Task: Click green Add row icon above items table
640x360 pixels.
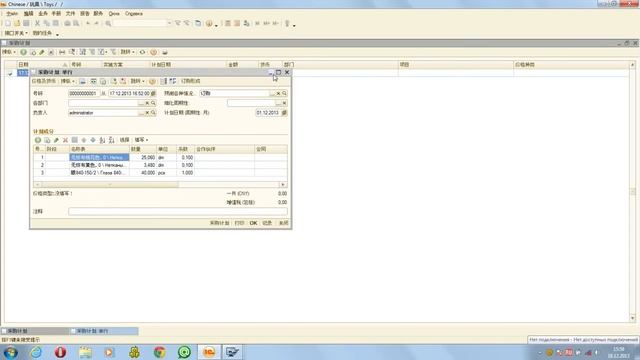Action: click(38, 140)
